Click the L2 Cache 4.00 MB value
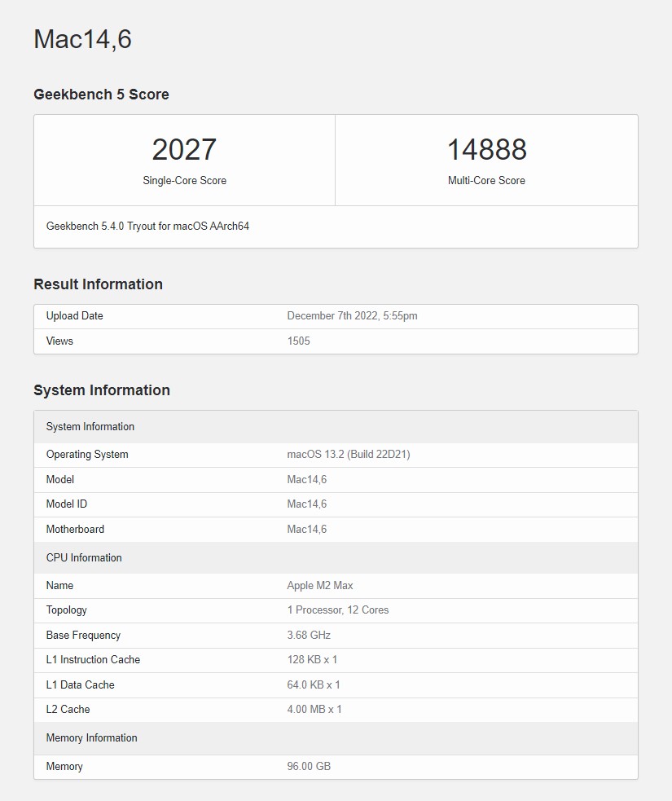 tap(314, 710)
